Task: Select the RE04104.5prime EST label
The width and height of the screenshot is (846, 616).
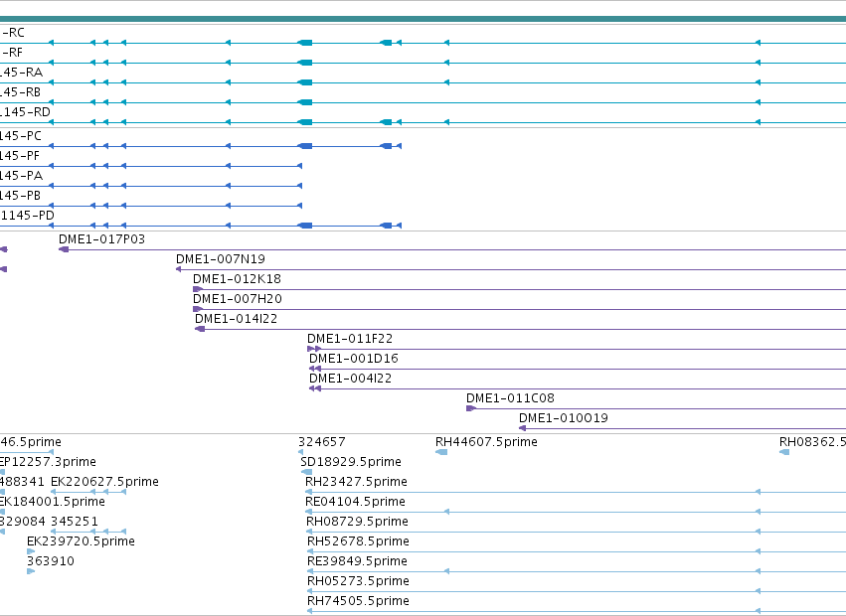Action: coord(355,502)
